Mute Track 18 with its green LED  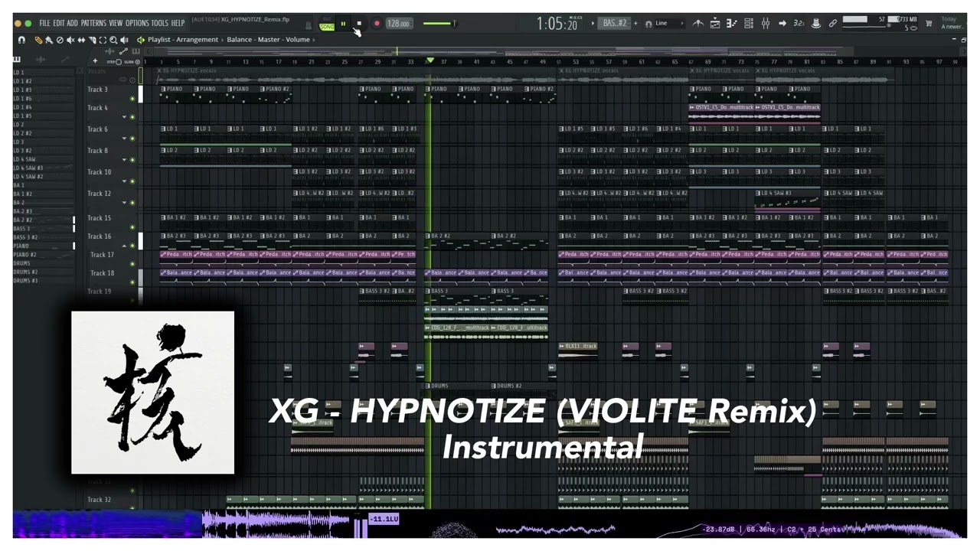pos(132,282)
